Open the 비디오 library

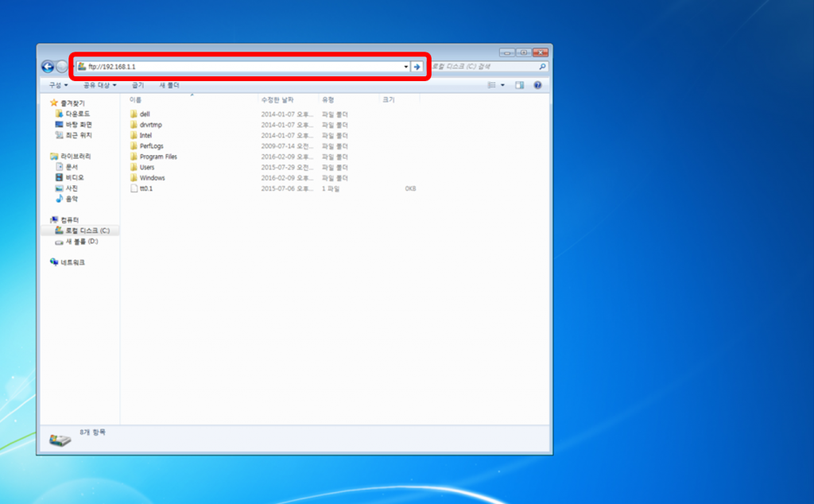(x=70, y=177)
